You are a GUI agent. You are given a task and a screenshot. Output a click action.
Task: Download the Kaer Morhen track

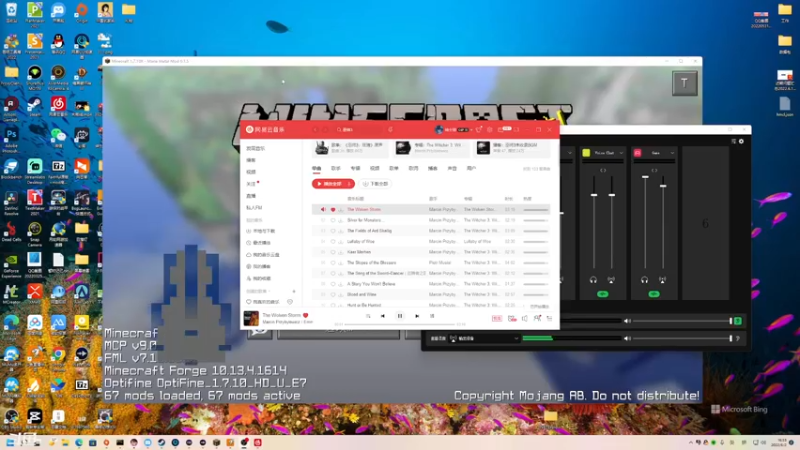click(340, 252)
